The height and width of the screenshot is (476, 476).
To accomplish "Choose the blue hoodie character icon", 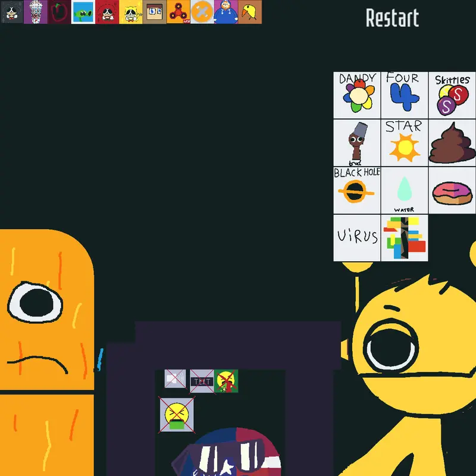I will 226,12.
